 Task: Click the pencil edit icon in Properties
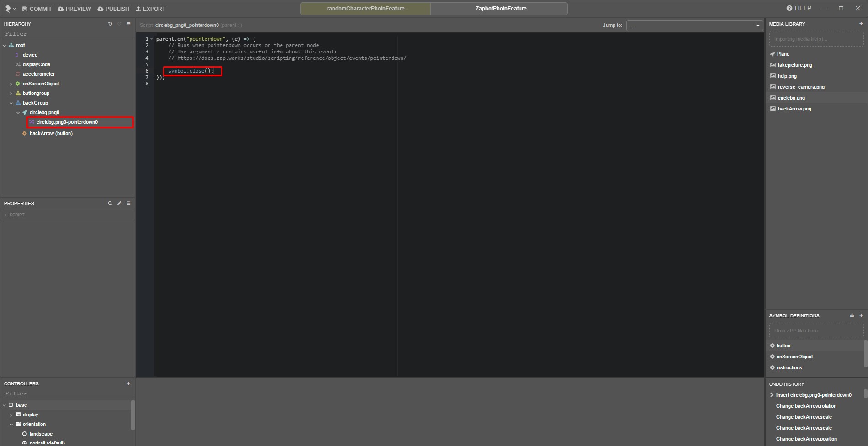pos(119,203)
